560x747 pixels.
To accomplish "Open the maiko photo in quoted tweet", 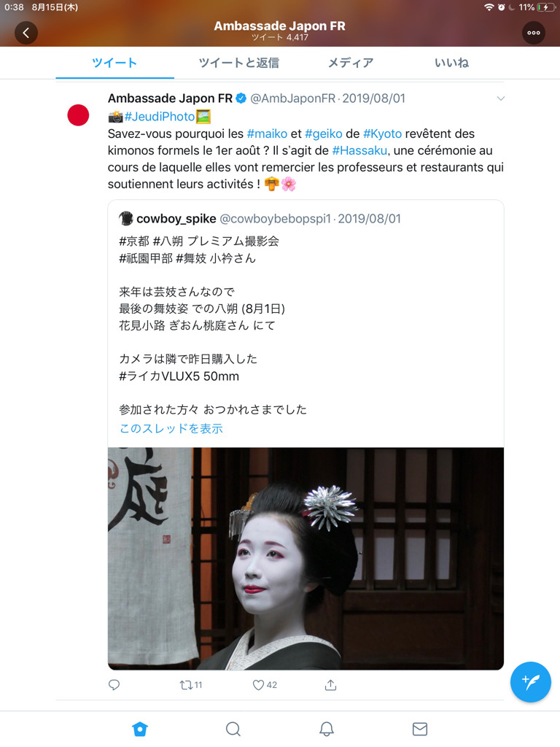I will click(x=306, y=558).
